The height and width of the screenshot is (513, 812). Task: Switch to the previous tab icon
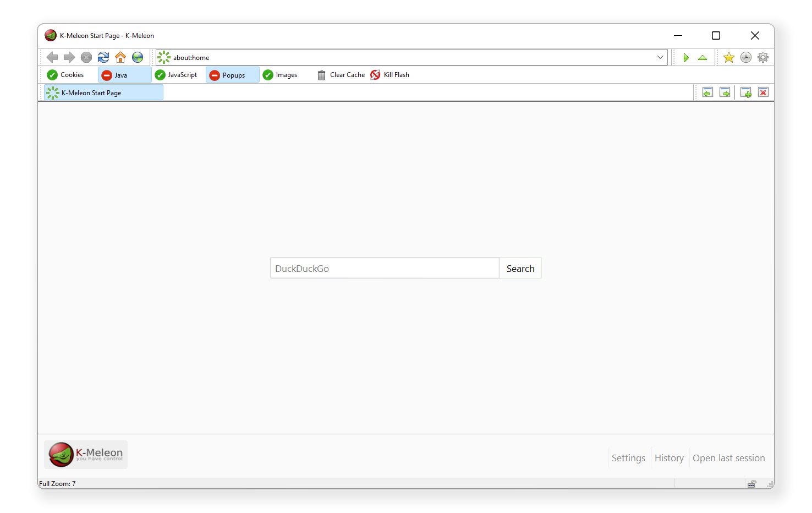[707, 92]
